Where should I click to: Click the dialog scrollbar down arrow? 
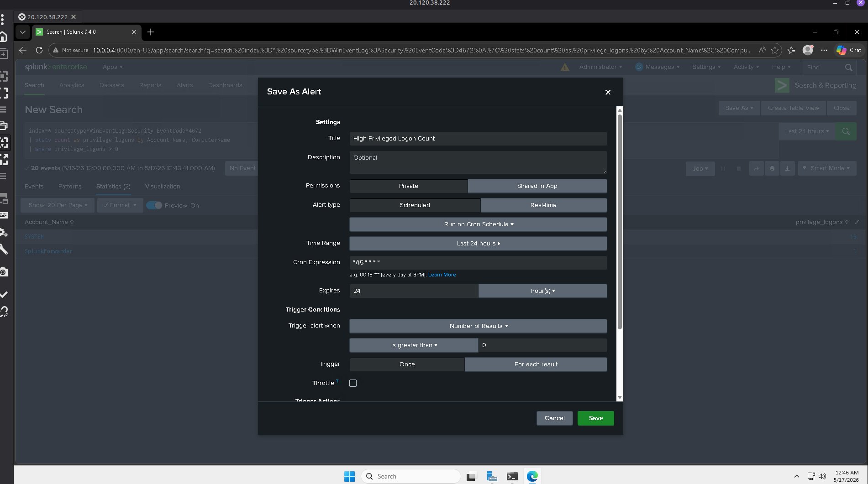(620, 398)
